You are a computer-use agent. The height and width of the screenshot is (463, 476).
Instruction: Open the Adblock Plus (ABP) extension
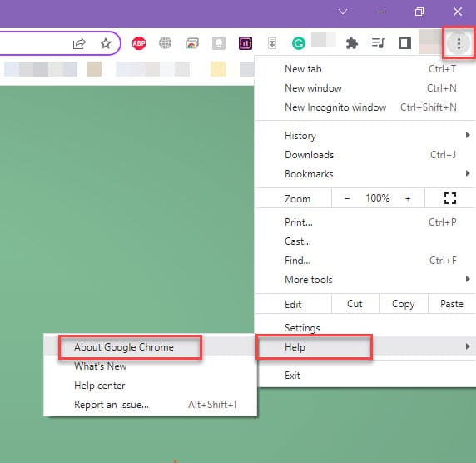[139, 43]
